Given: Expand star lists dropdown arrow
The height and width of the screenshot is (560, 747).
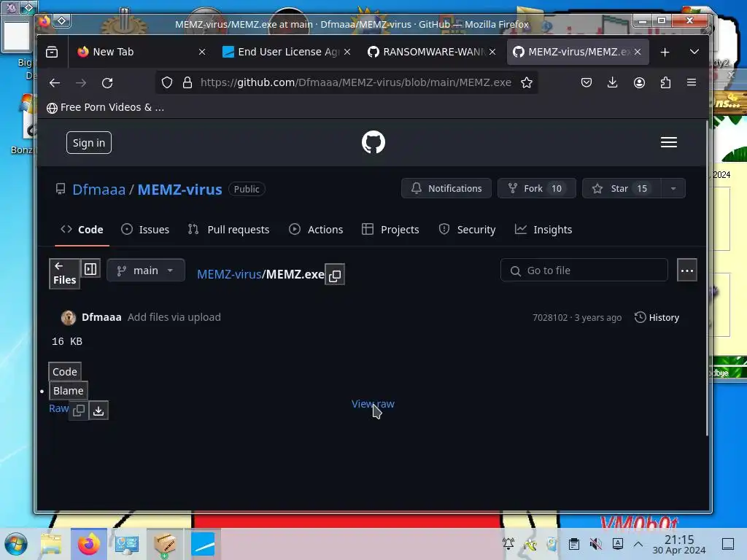Looking at the screenshot, I should pyautogui.click(x=673, y=188).
